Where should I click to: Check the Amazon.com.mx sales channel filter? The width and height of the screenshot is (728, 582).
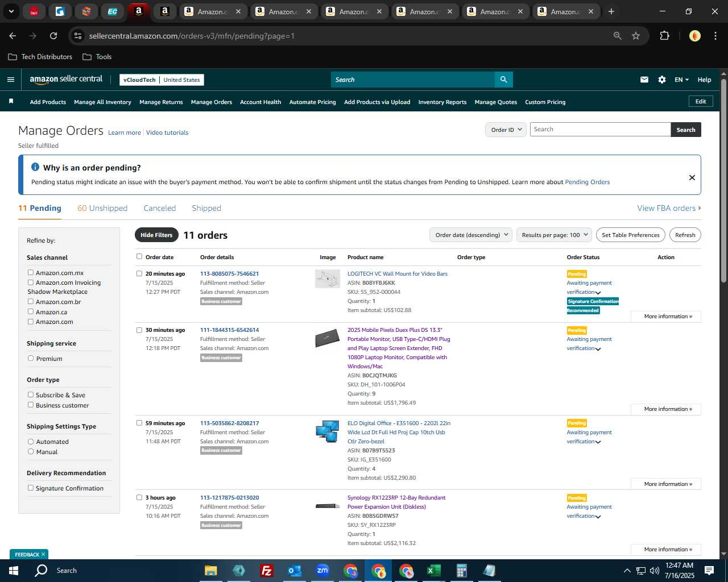31,272
